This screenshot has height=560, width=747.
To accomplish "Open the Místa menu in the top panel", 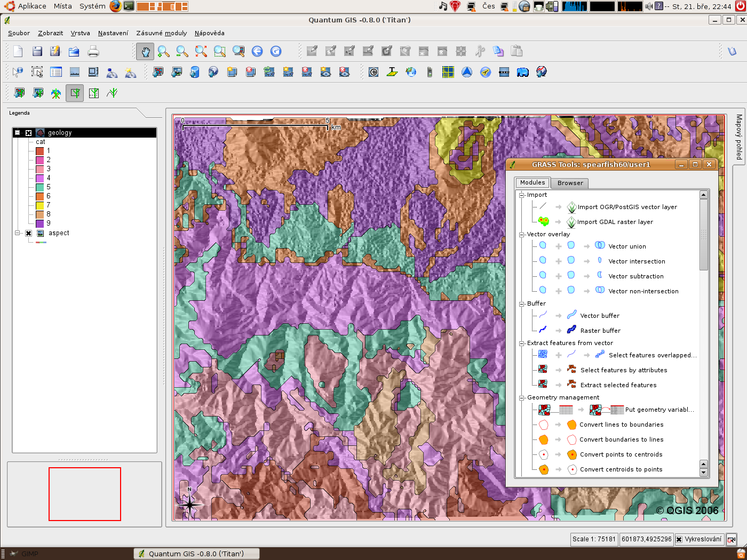I will click(62, 6).
